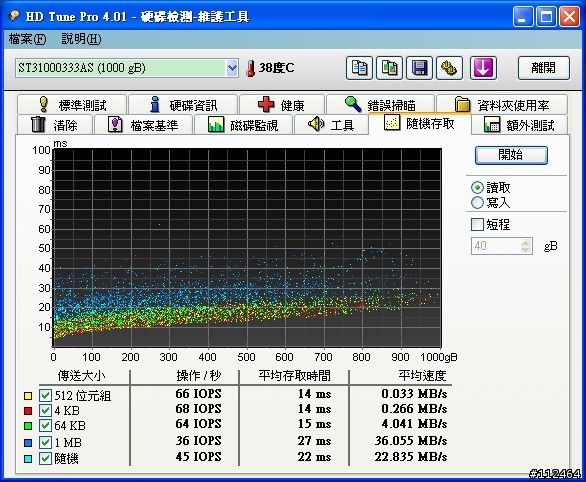Image resolution: width=586 pixels, height=482 pixels.
Task: Click the 27 ms access time value
Action: pyautogui.click(x=314, y=441)
